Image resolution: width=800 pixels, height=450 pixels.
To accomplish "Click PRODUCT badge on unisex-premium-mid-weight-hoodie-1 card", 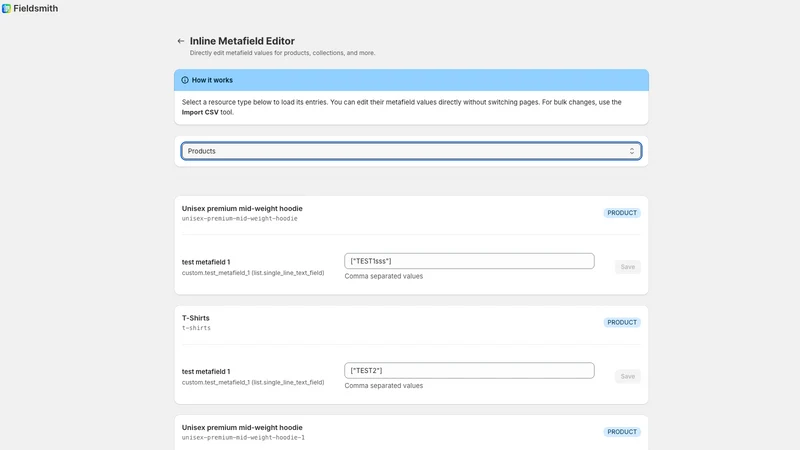I will 622,432.
